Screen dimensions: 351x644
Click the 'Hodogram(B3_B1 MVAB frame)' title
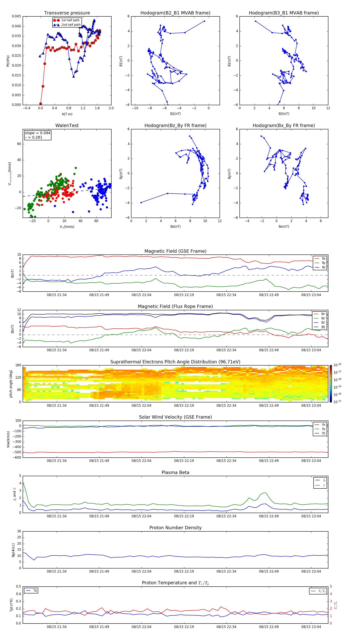pyautogui.click(x=284, y=13)
